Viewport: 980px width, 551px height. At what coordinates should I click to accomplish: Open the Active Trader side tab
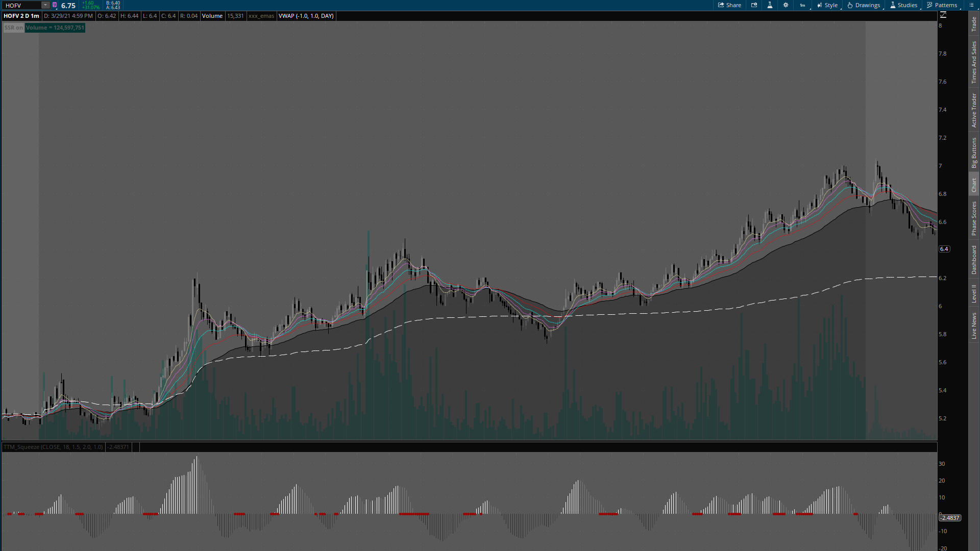(974, 110)
